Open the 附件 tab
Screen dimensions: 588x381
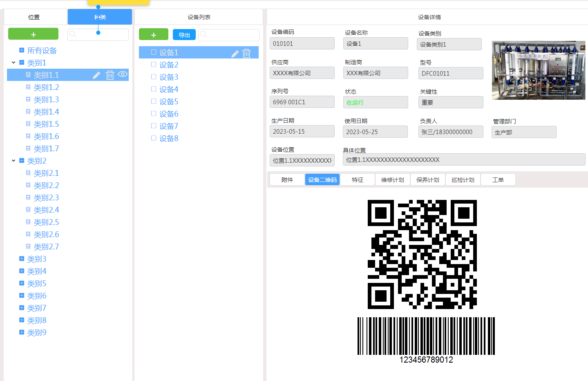287,180
